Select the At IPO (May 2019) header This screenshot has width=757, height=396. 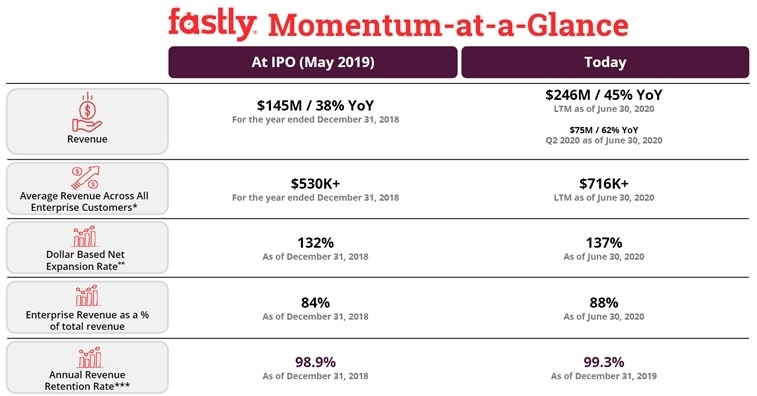[x=313, y=62]
